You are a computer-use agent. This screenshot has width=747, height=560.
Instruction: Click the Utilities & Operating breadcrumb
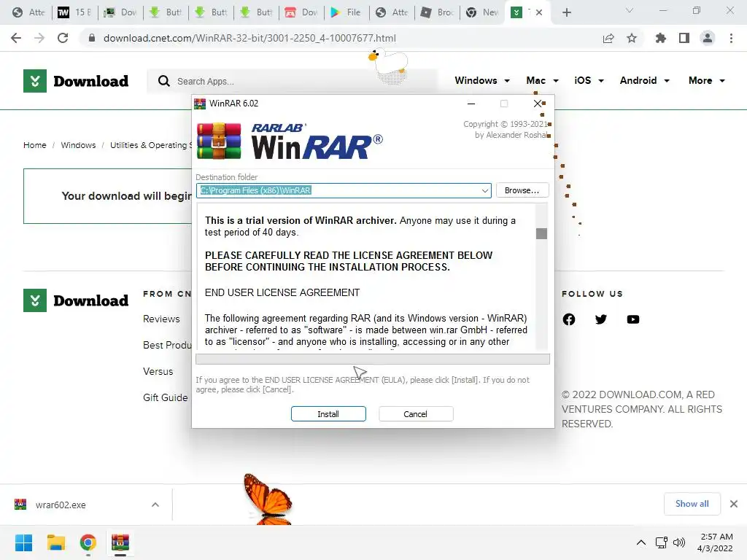pyautogui.click(x=150, y=145)
